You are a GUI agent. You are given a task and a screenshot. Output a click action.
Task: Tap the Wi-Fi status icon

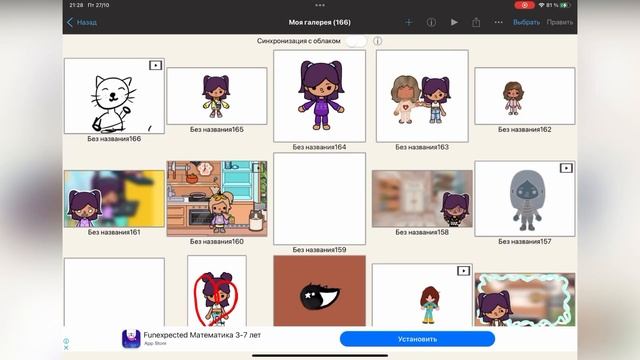click(542, 5)
